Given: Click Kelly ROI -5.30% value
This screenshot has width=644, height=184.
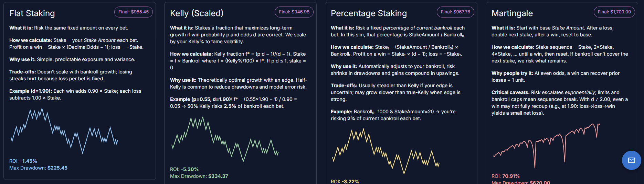Looking at the screenshot, I should [x=190, y=169].
